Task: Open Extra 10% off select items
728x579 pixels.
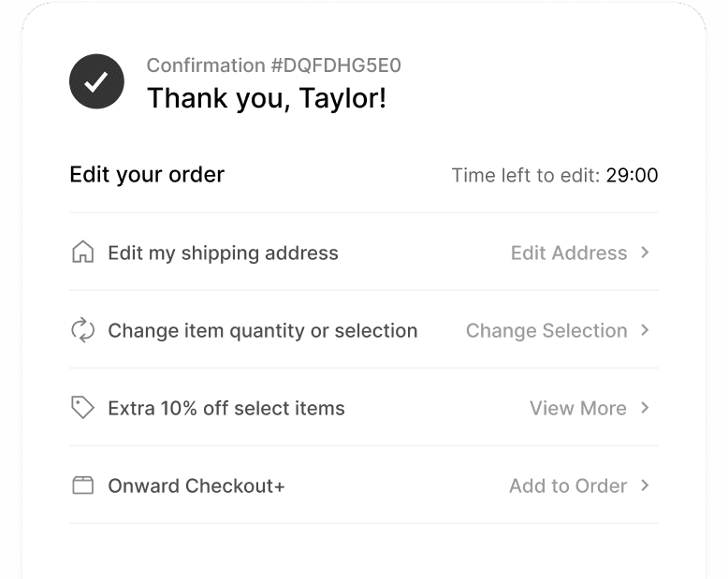Action: 226,408
